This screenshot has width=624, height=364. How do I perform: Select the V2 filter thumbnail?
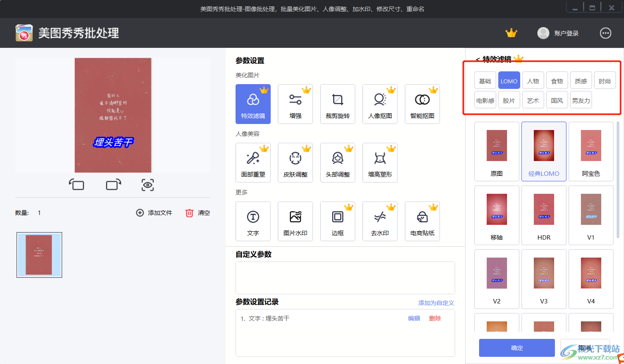coord(497,279)
